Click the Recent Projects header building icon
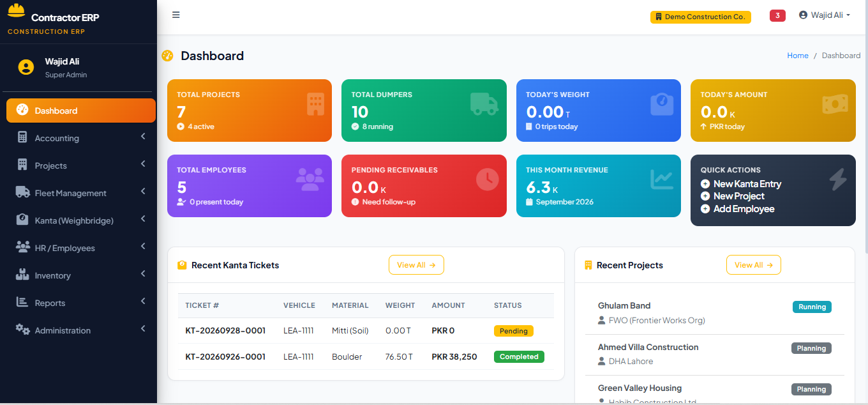 pyautogui.click(x=588, y=265)
